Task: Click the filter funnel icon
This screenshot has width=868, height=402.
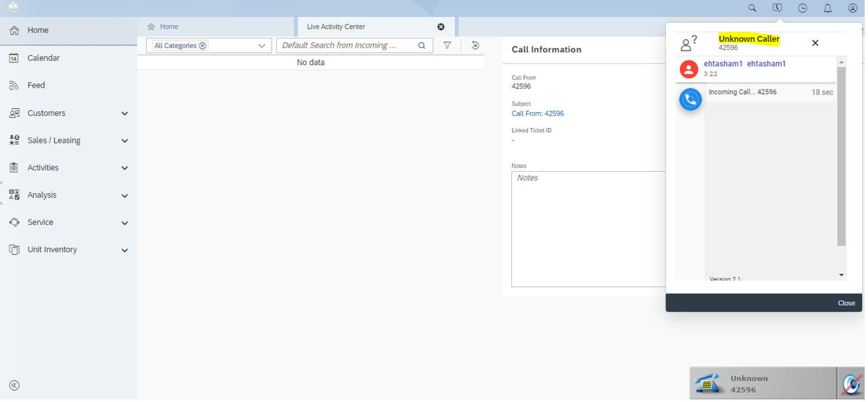Action: (449, 46)
